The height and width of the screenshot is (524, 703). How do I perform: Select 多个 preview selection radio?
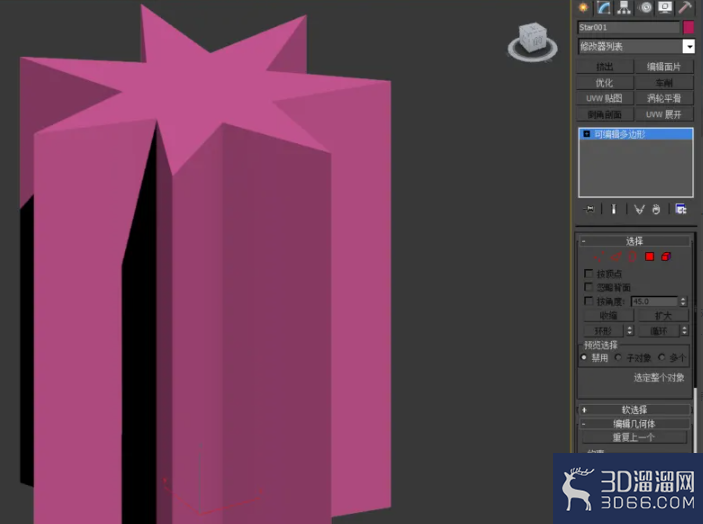pos(661,358)
